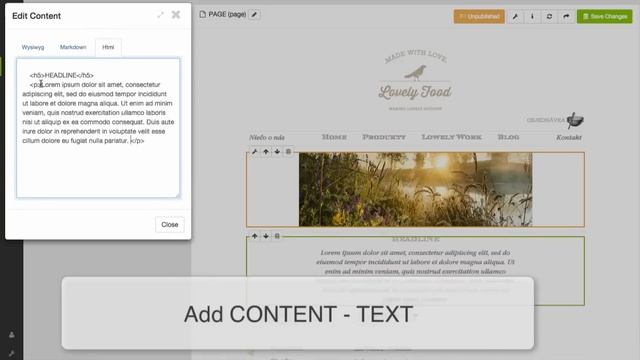Open the Produkty navigation link

click(384, 137)
